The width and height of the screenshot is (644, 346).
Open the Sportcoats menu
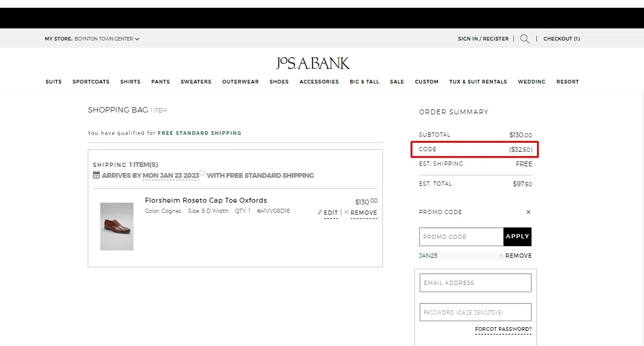pyautogui.click(x=91, y=82)
